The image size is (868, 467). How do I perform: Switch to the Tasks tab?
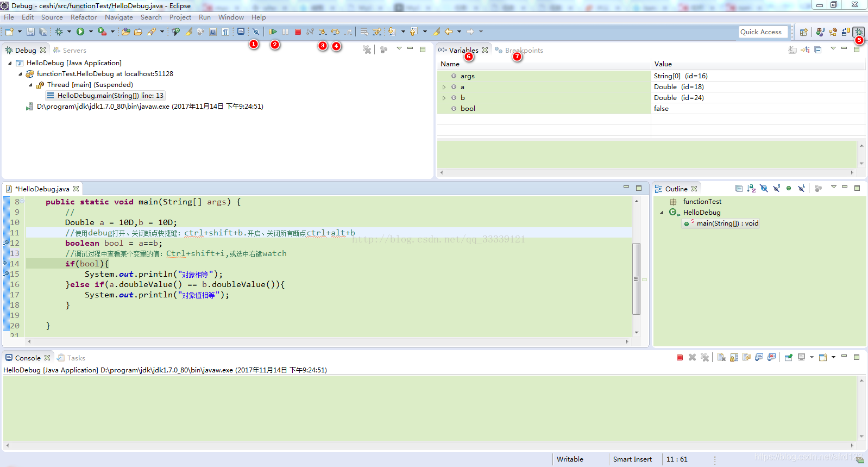click(x=71, y=358)
